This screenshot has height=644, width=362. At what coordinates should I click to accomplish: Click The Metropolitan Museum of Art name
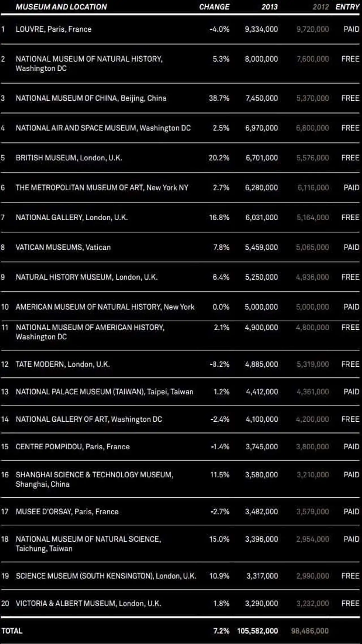(x=102, y=188)
